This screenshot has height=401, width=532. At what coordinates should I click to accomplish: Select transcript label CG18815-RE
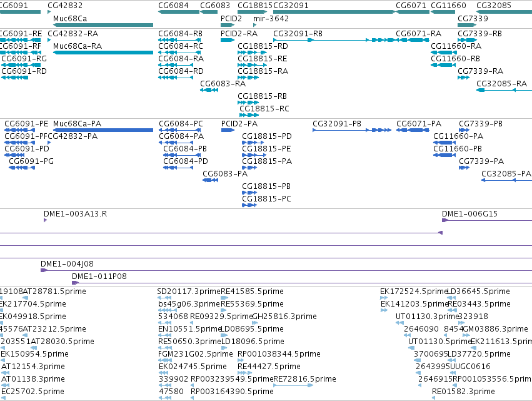pos(263,59)
